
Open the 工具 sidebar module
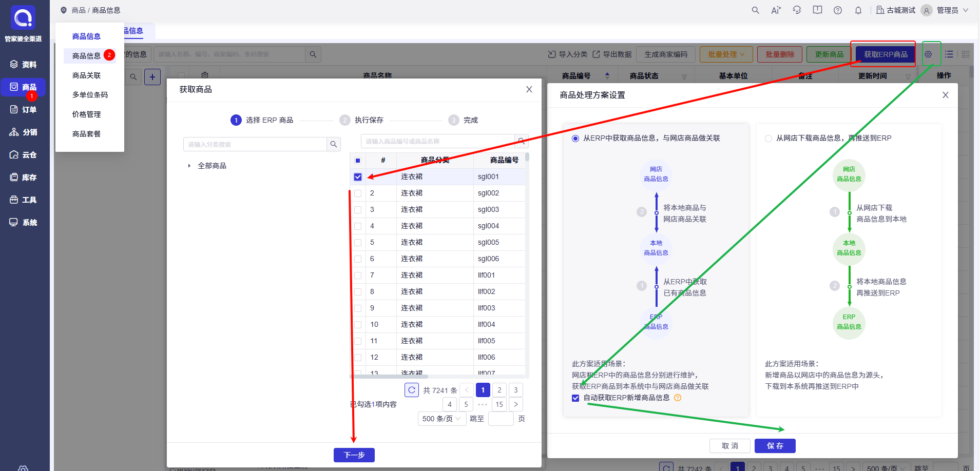(24, 200)
